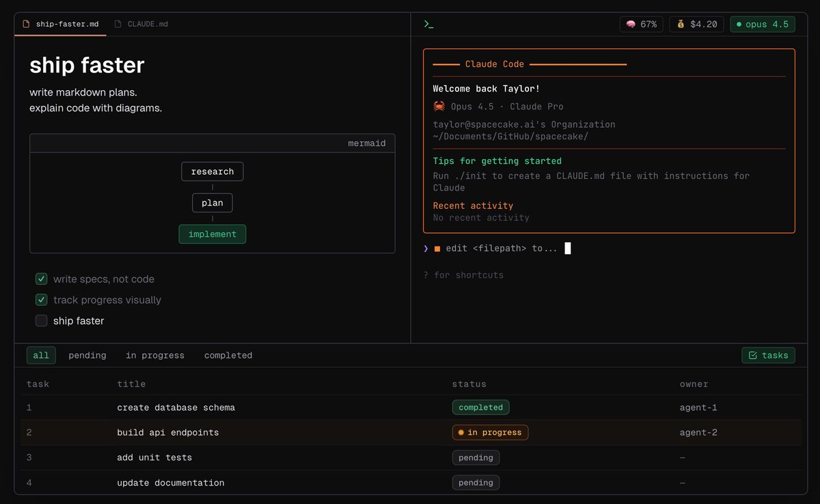Image resolution: width=820 pixels, height=504 pixels.
Task: Click the 'Tips for getting started' heading
Action: coord(497,161)
